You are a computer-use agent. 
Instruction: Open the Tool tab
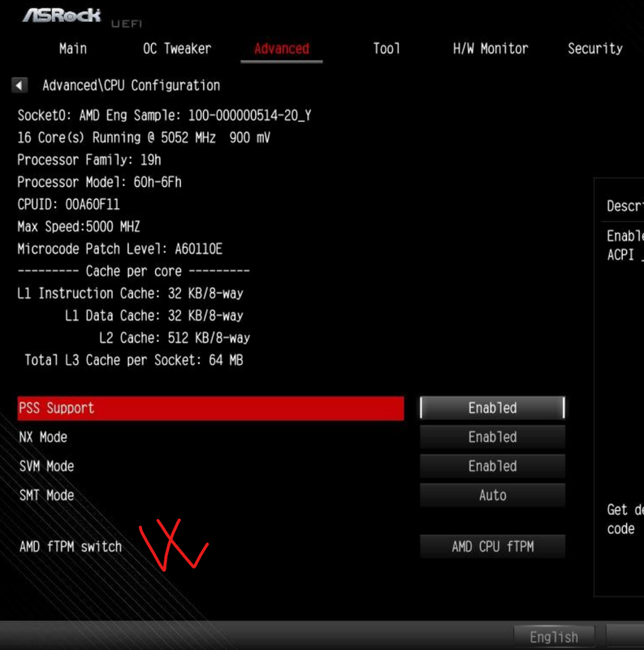click(387, 49)
